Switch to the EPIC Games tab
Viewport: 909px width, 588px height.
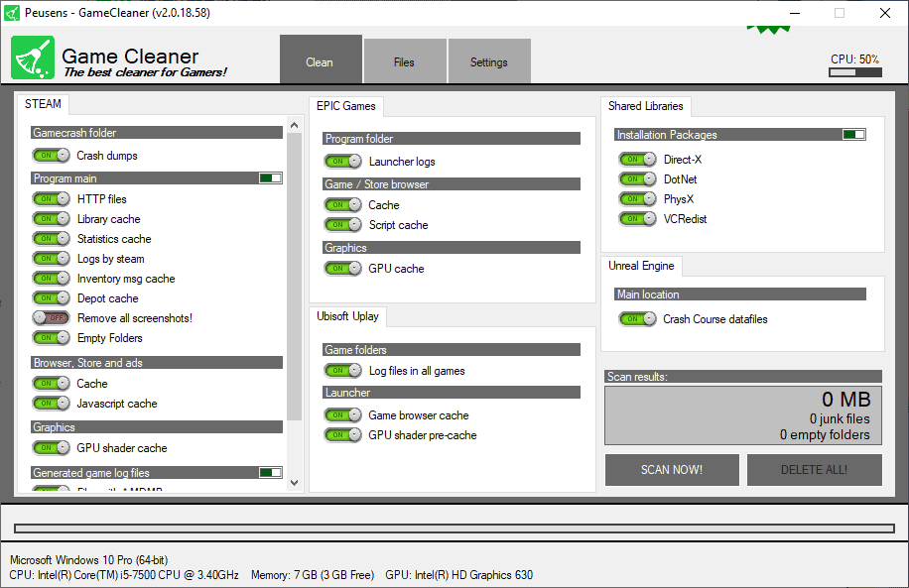(x=345, y=106)
